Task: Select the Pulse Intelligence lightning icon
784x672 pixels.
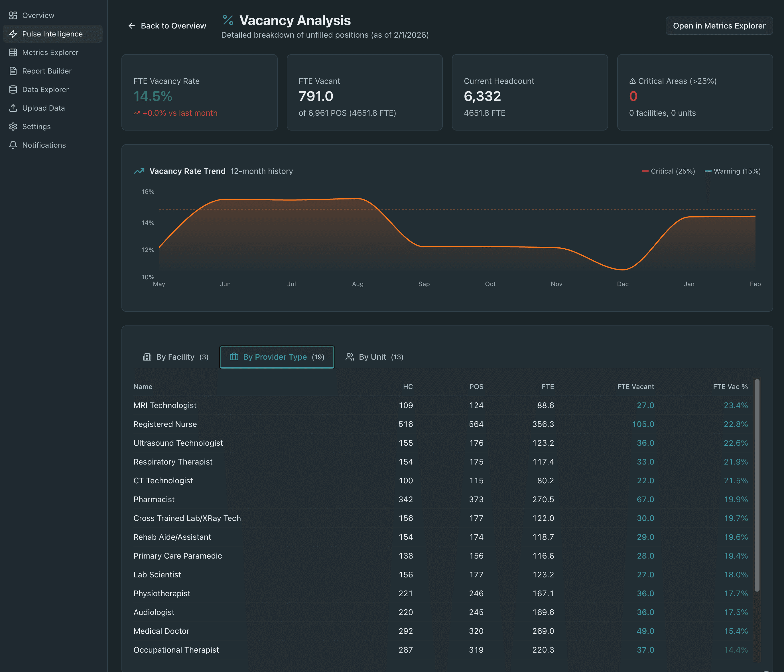Action: coord(13,34)
